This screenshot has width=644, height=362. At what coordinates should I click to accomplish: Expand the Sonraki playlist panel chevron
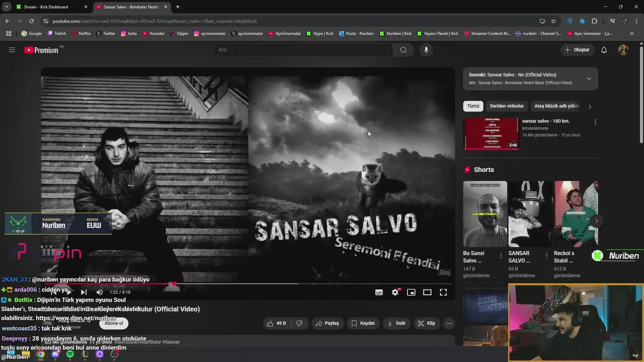coord(589,79)
